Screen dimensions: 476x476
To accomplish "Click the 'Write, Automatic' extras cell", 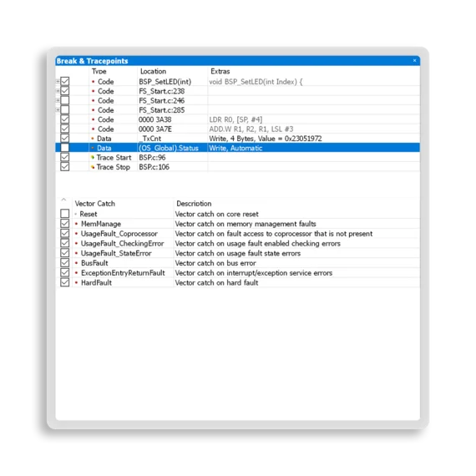I will click(235, 148).
